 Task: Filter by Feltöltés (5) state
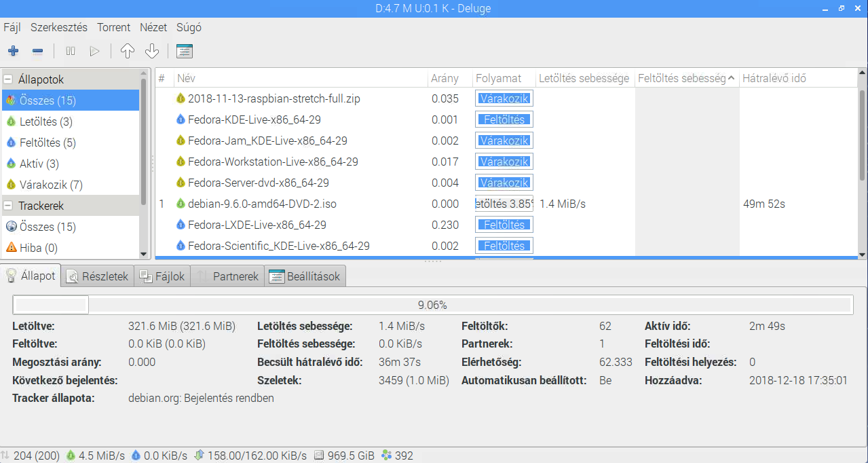[x=71, y=143]
